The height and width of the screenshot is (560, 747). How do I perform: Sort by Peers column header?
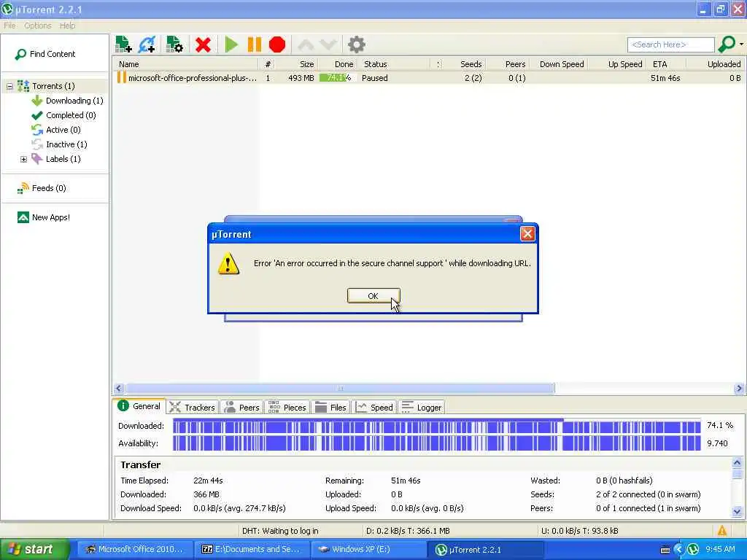pos(507,64)
